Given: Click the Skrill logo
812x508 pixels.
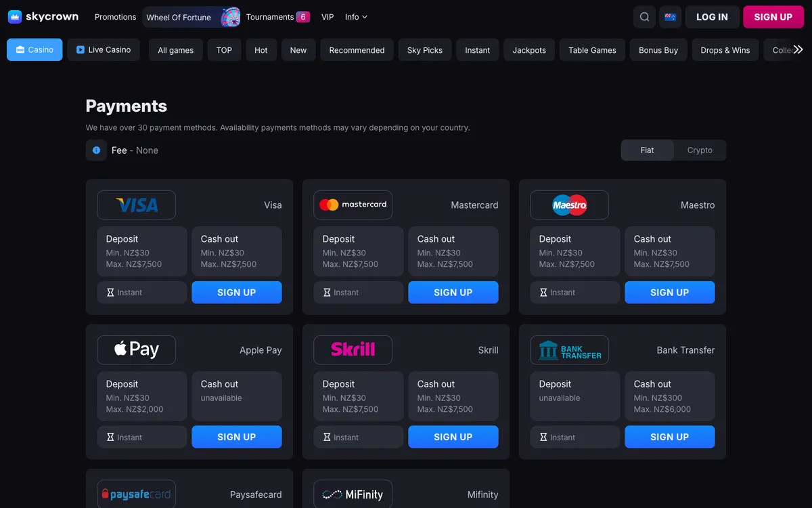Looking at the screenshot, I should (353, 350).
